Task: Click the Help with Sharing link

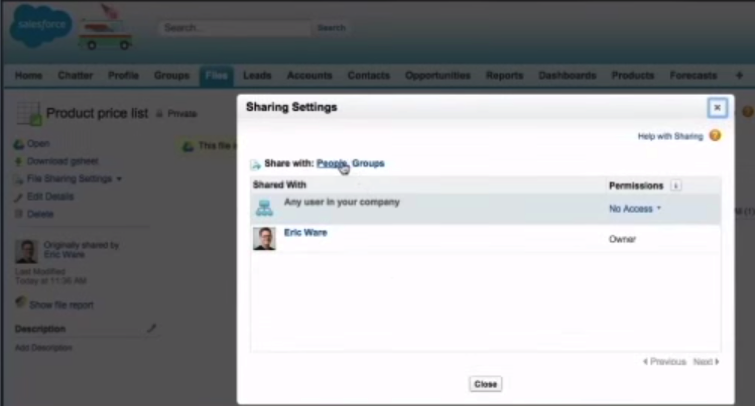Action: pyautogui.click(x=670, y=136)
